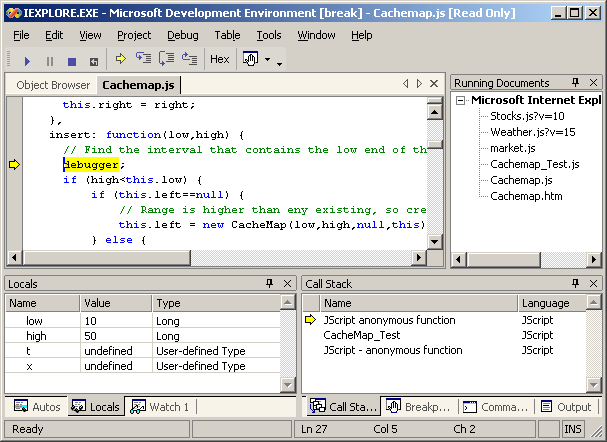Open the View menu
The image size is (607, 442).
90,35
